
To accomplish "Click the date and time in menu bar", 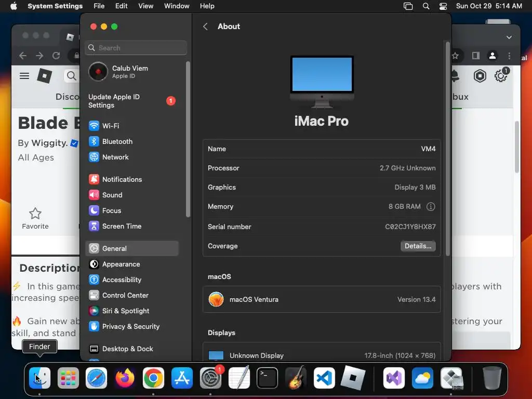I will (489, 6).
